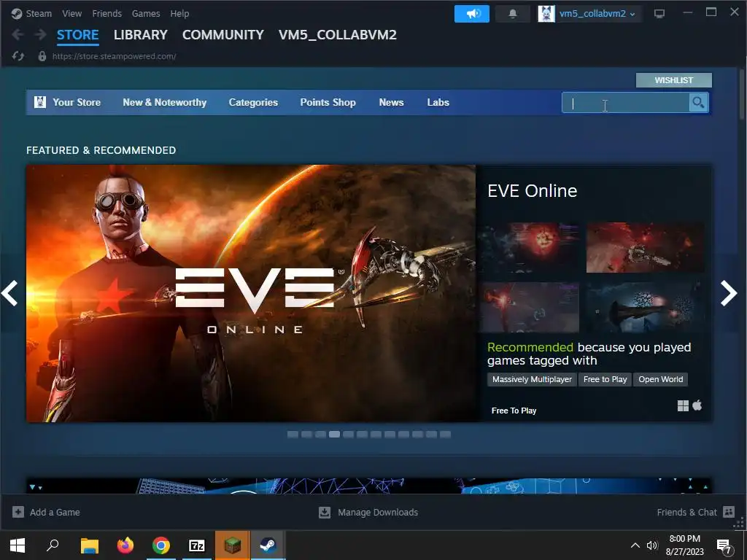This screenshot has height=560, width=747.
Task: Open Windows taskbar search
Action: 53,545
